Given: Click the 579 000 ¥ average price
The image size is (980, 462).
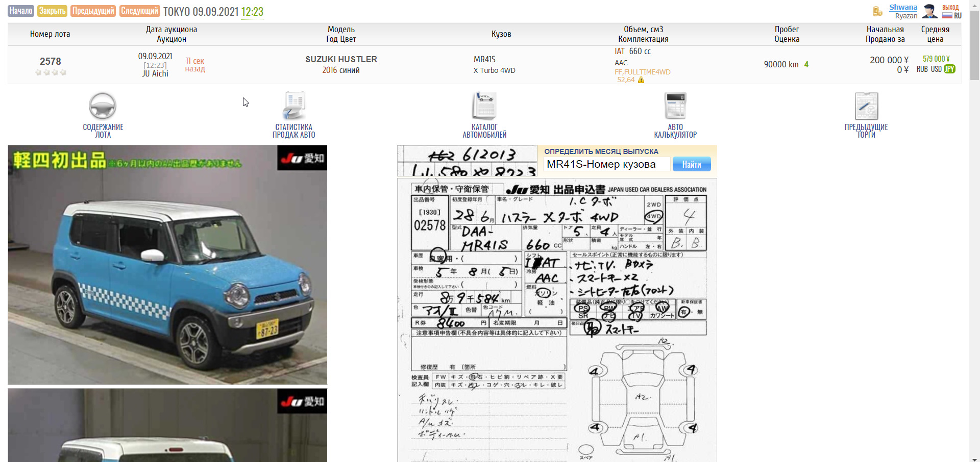Looking at the screenshot, I should tap(936, 59).
